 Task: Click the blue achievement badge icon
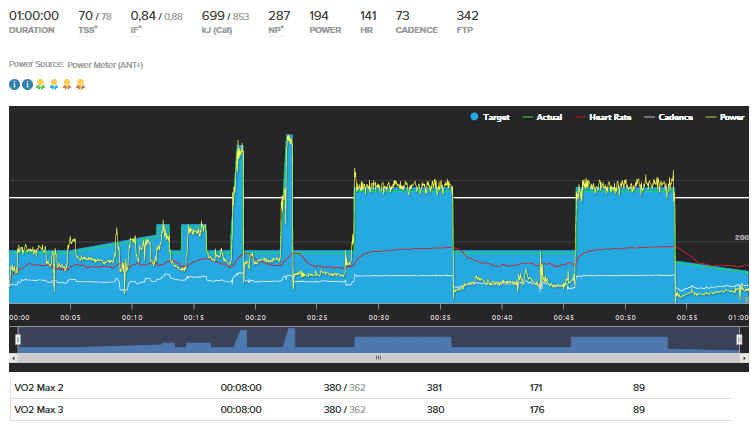click(53, 85)
